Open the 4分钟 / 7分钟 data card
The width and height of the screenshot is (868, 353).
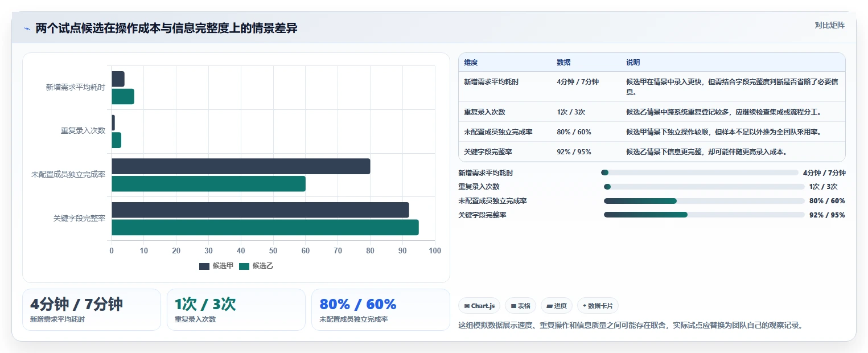tap(92, 310)
